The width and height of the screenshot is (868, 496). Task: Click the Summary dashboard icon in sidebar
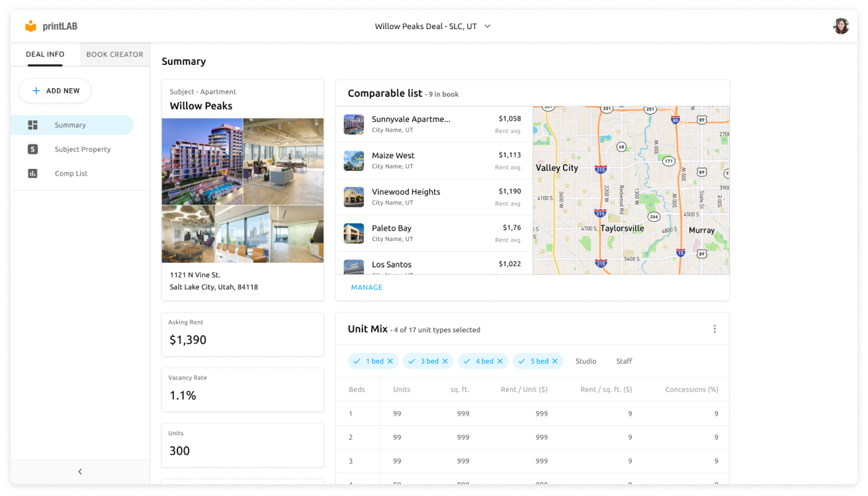32,125
